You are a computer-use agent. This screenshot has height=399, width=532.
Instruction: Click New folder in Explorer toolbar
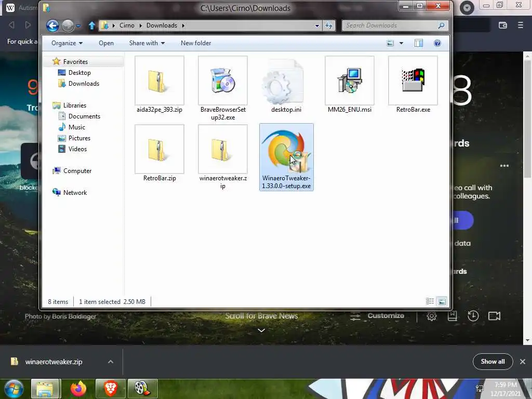pyautogui.click(x=196, y=43)
